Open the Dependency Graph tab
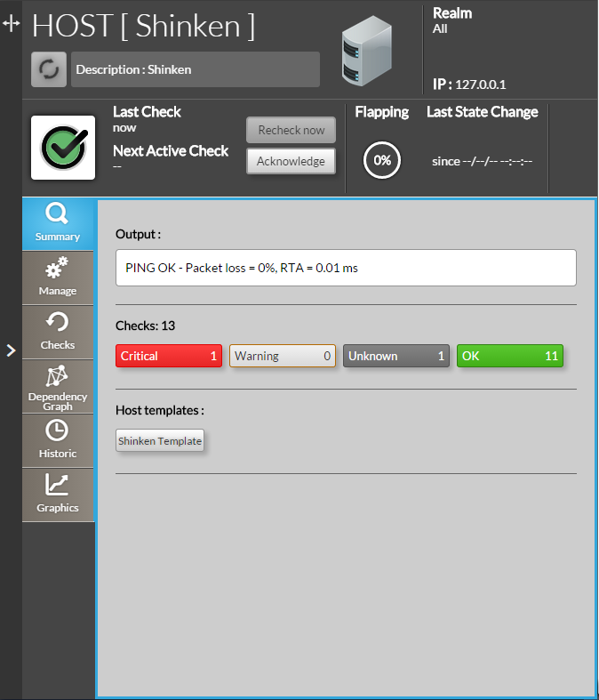 click(58, 386)
